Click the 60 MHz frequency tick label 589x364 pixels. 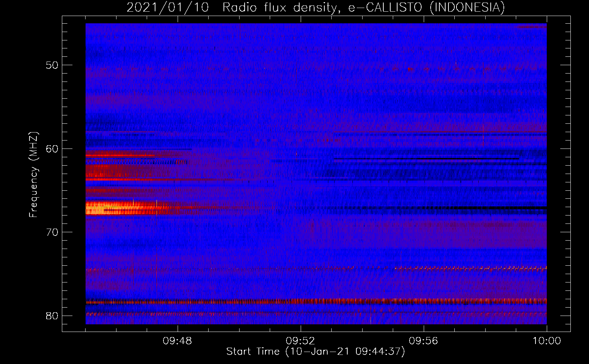52,149
